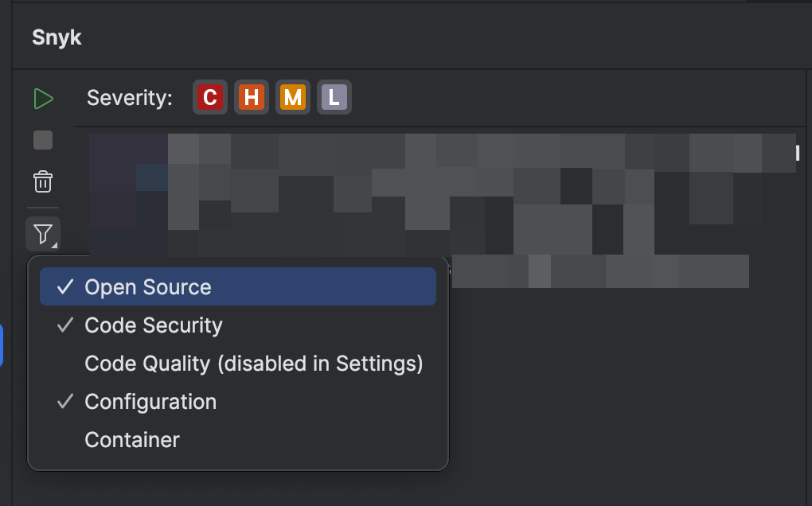The image size is (812, 506).
Task: Uncheck Code Security scan type
Action: (154, 325)
